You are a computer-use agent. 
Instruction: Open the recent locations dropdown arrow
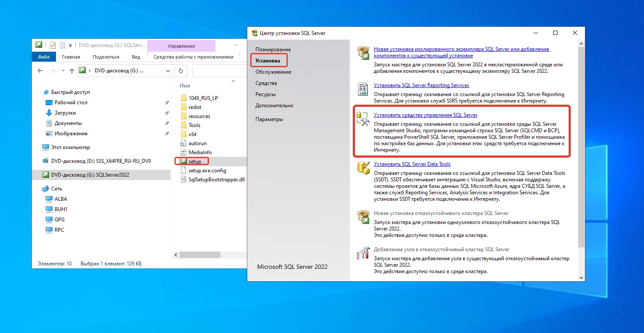(x=63, y=71)
